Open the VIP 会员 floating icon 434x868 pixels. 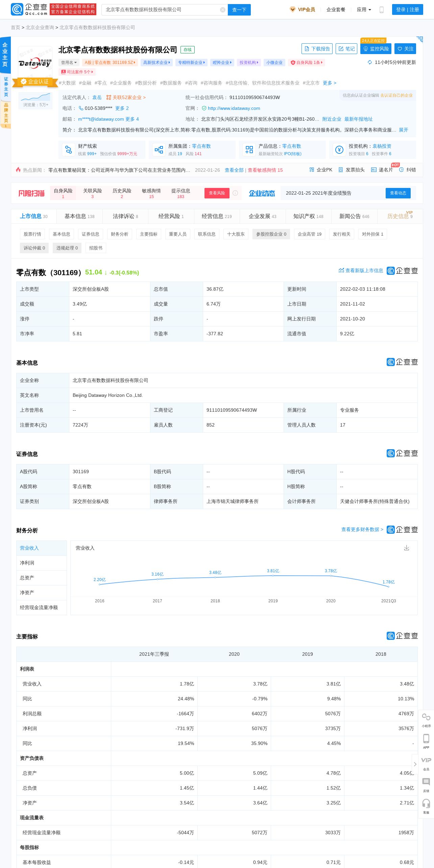(426, 763)
